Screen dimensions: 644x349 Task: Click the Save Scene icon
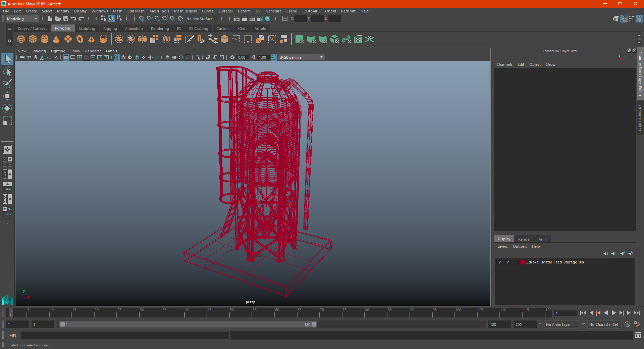pos(66,19)
